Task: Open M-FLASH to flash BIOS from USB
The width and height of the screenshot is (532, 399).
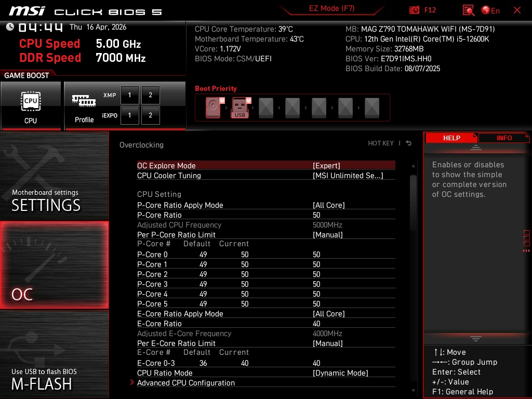Action: [54, 354]
